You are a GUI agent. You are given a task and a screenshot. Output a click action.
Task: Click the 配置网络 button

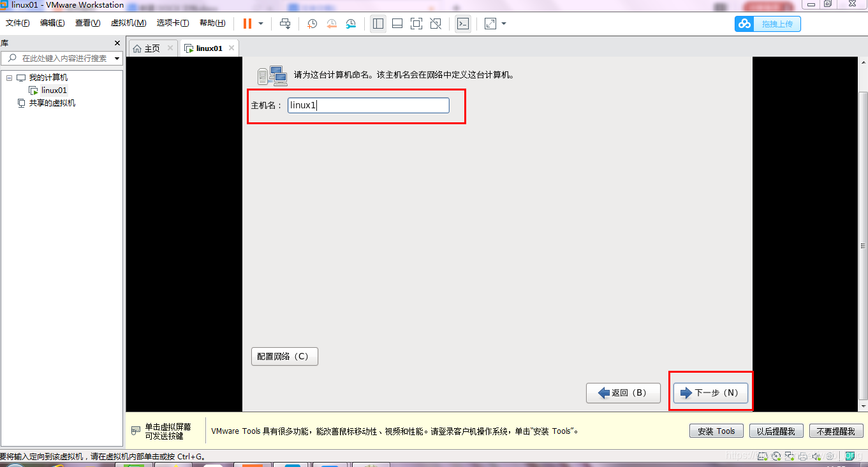tap(284, 356)
